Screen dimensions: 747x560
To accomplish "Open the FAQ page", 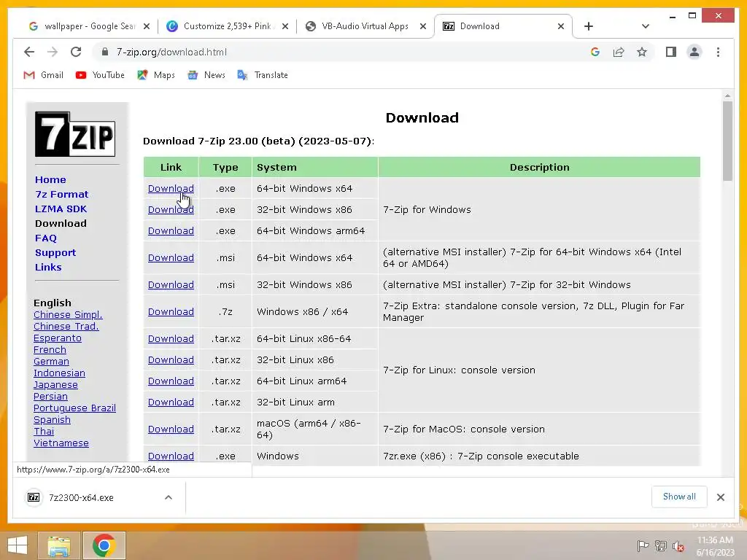I will pos(46,238).
